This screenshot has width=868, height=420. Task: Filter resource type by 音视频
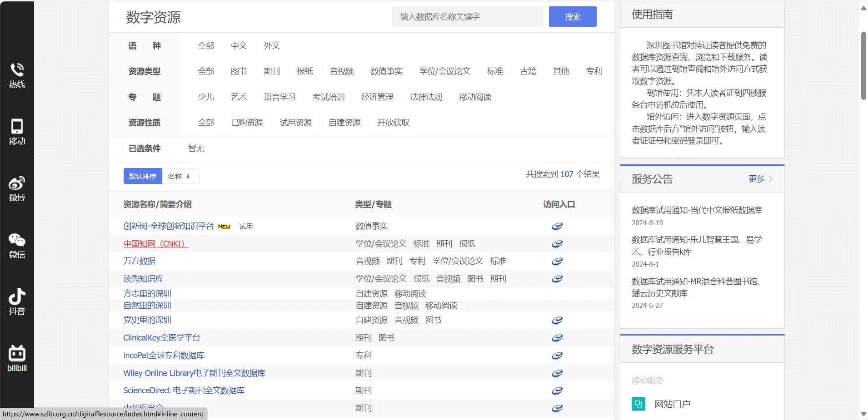coord(342,71)
